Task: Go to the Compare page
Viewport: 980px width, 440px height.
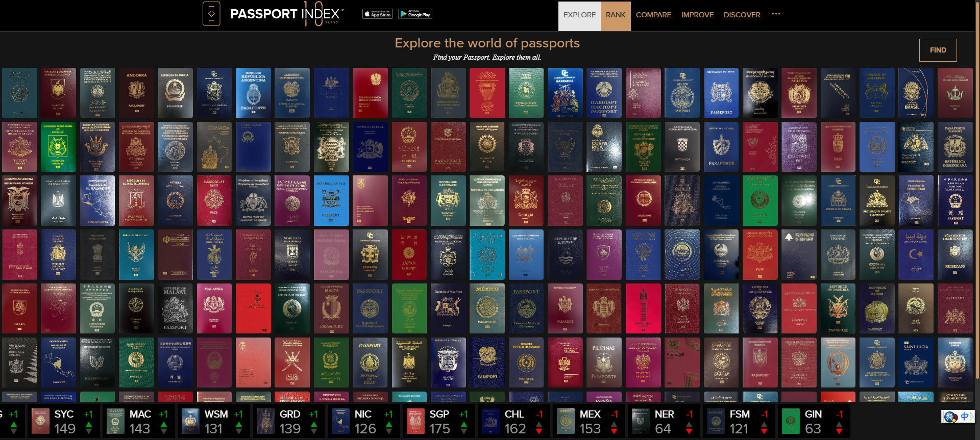Action: 653,15
